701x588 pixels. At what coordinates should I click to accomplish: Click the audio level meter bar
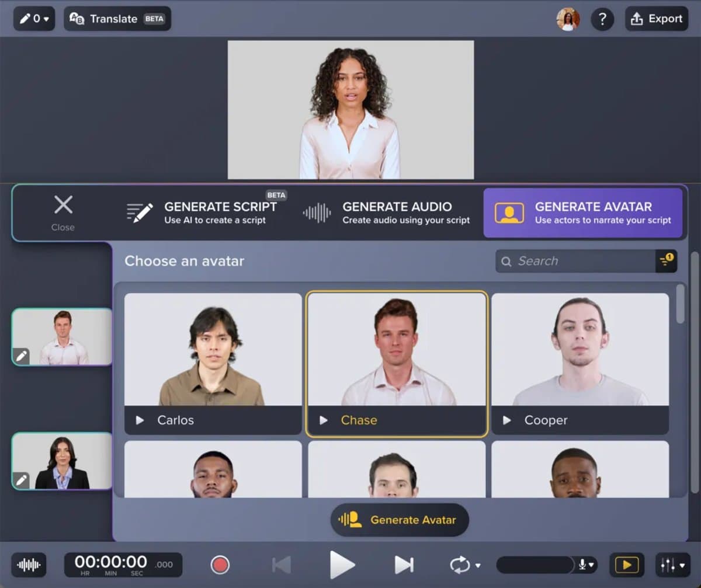click(x=536, y=565)
